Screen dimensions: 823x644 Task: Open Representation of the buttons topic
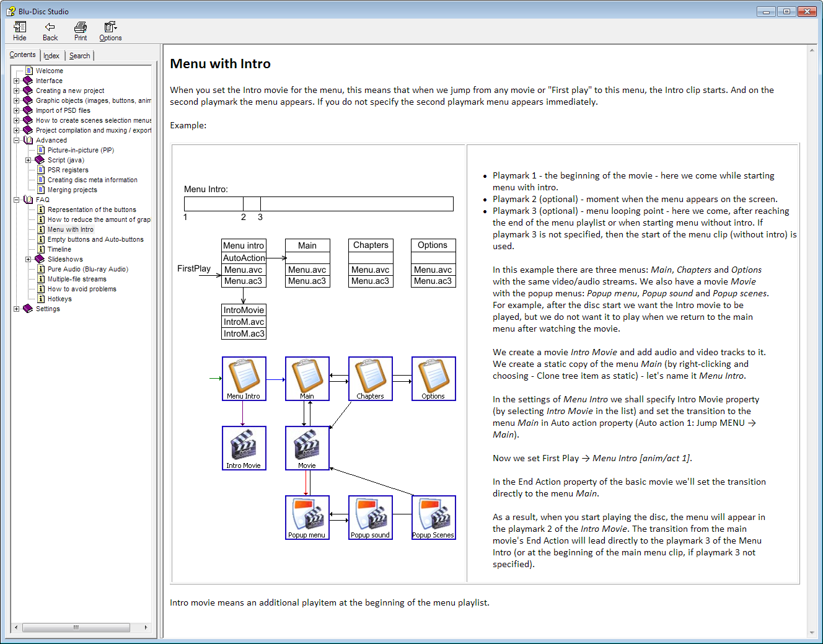click(x=92, y=210)
